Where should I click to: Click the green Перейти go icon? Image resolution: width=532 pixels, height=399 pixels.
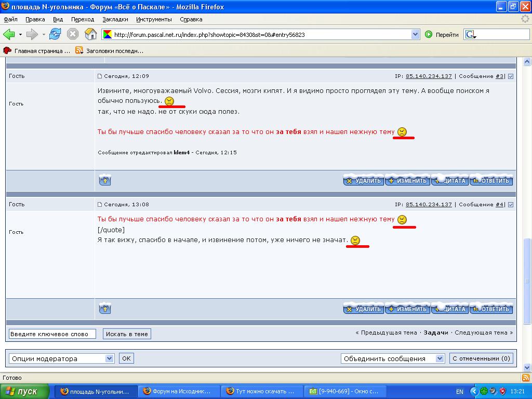[429, 35]
